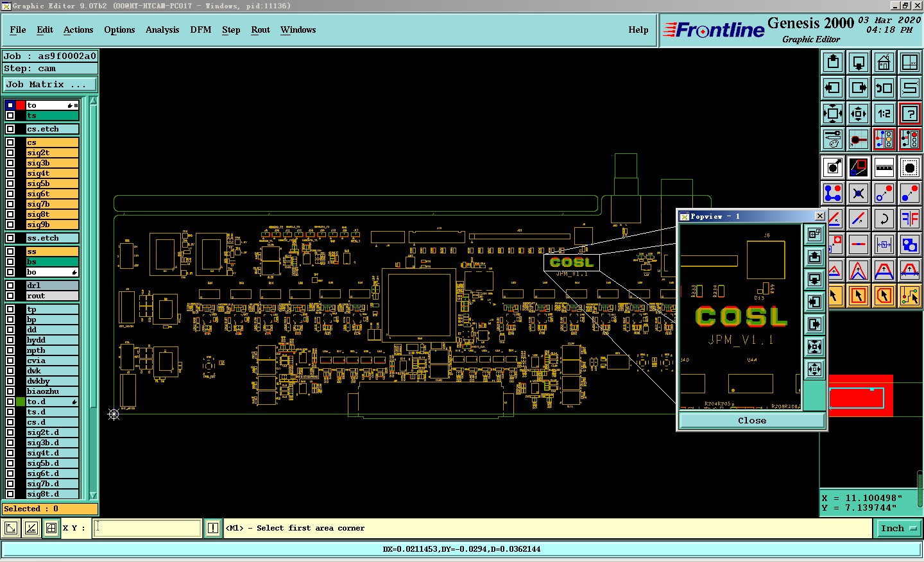Image resolution: width=924 pixels, height=562 pixels.
Task: Click the mirror F tool icon
Action: coord(909,219)
